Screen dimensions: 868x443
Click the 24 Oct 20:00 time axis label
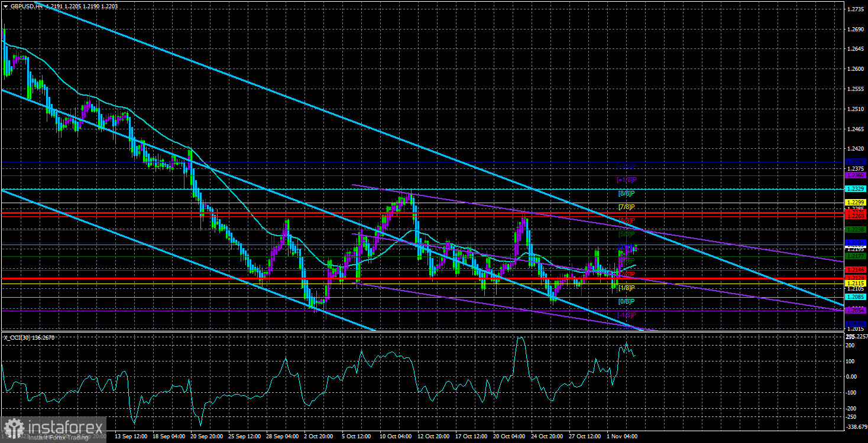[x=546, y=437]
